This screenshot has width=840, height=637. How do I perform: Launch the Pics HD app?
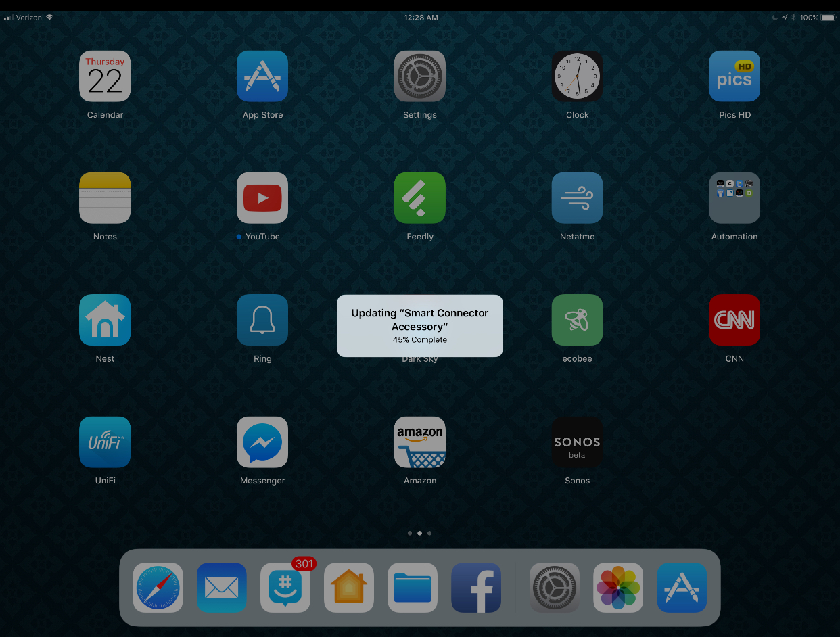point(734,76)
